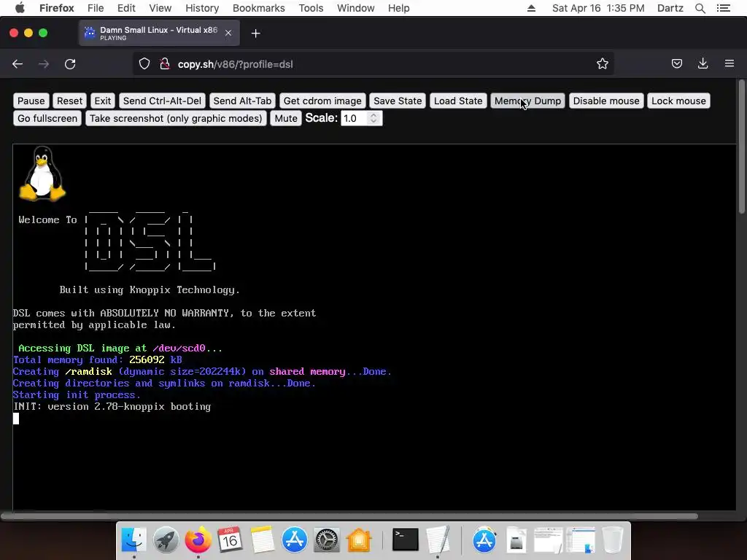Open Terminal from the Dock
The image size is (747, 560).
405,540
